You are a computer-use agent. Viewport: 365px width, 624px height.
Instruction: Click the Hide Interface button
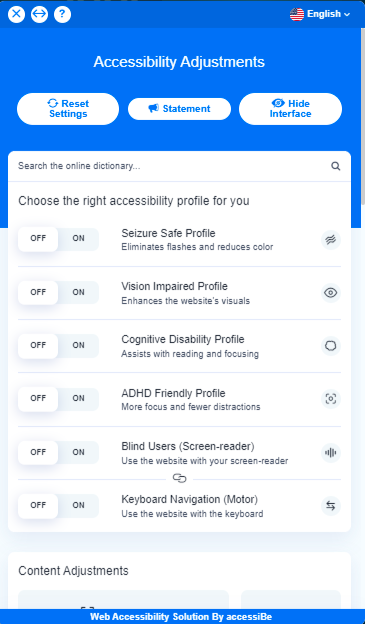(290, 109)
